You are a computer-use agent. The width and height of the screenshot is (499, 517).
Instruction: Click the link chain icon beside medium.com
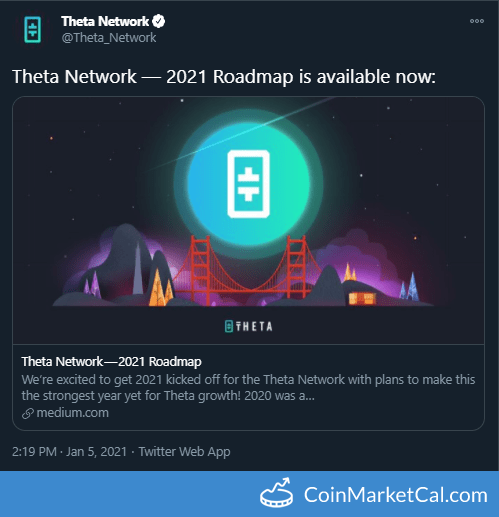[28, 413]
